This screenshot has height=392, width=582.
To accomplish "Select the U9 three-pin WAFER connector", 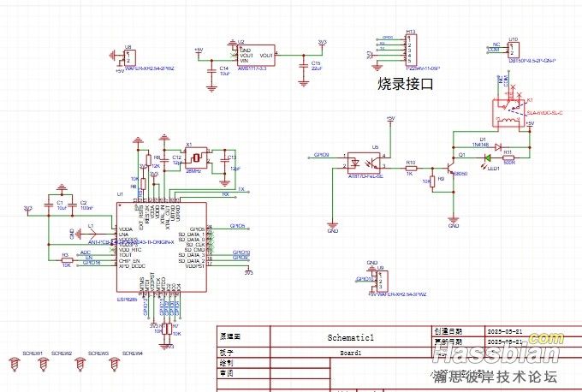I will pyautogui.click(x=382, y=282).
